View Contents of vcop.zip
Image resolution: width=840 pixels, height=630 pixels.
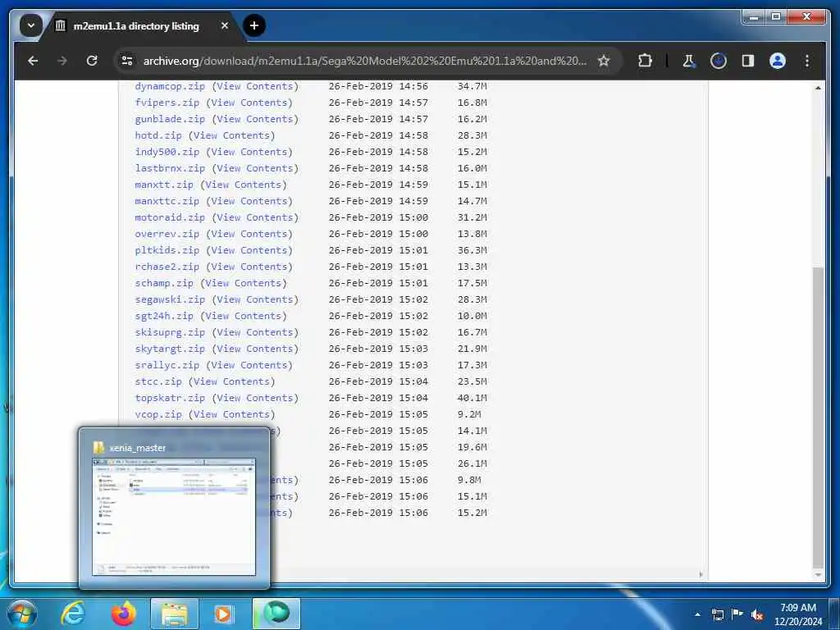click(231, 414)
